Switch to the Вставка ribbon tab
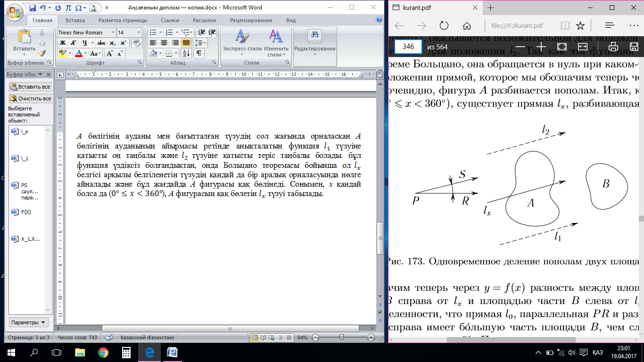 click(x=75, y=20)
